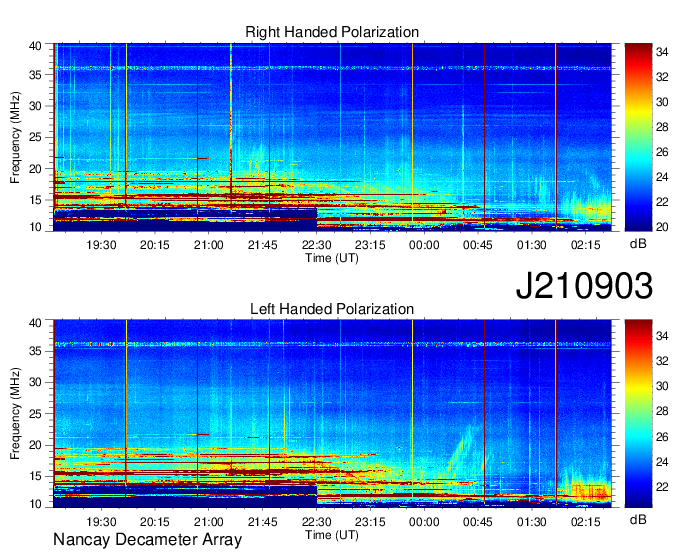Click 22:30 tick on Left Handed time axis

tap(317, 522)
